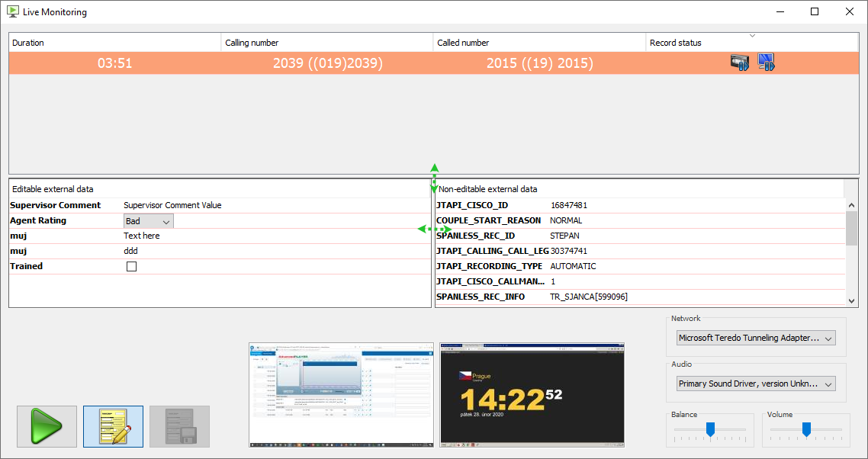Click the green Play button
Screen dimensions: 868x459
(x=47, y=426)
